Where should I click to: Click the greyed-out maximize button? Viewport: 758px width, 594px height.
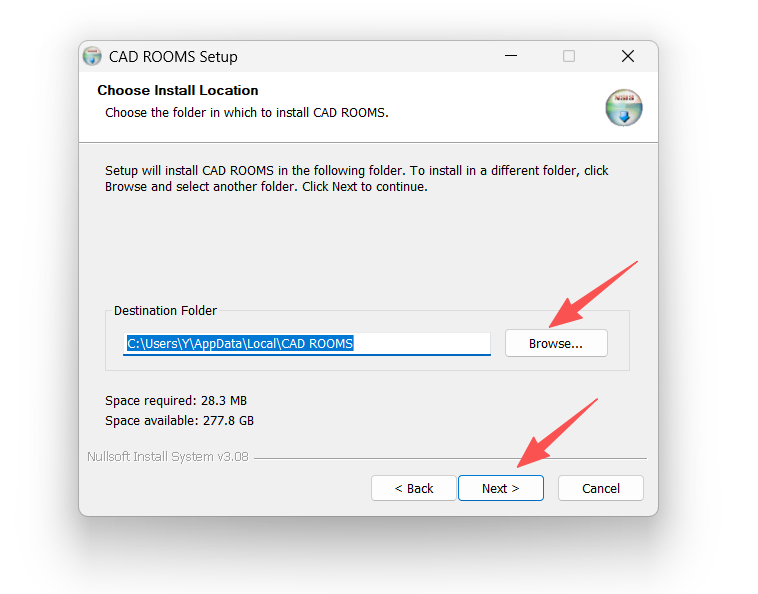[569, 57]
